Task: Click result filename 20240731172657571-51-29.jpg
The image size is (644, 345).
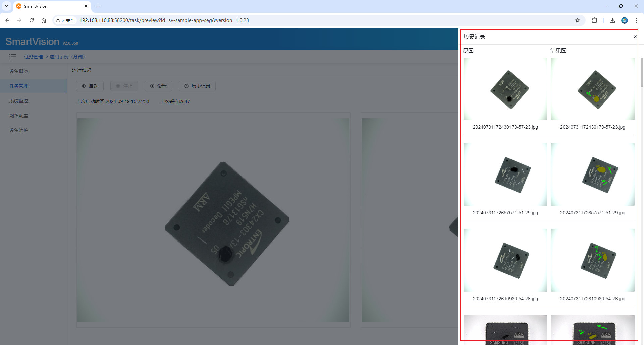Action: (x=592, y=213)
